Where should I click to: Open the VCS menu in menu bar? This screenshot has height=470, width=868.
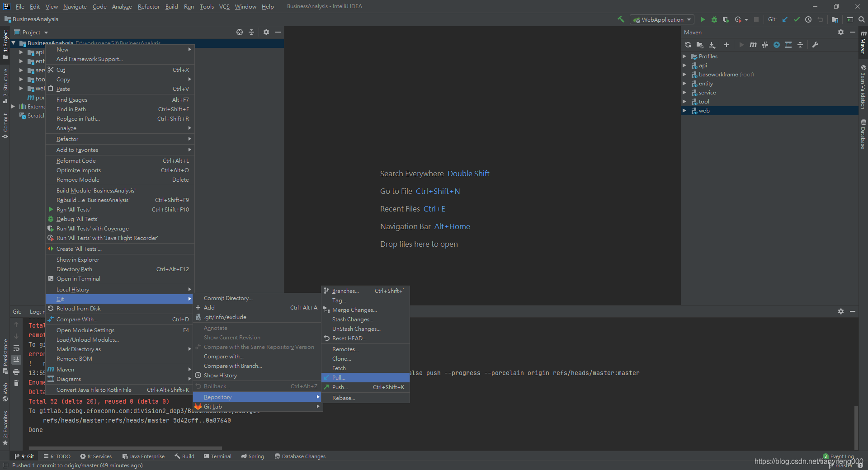click(224, 6)
